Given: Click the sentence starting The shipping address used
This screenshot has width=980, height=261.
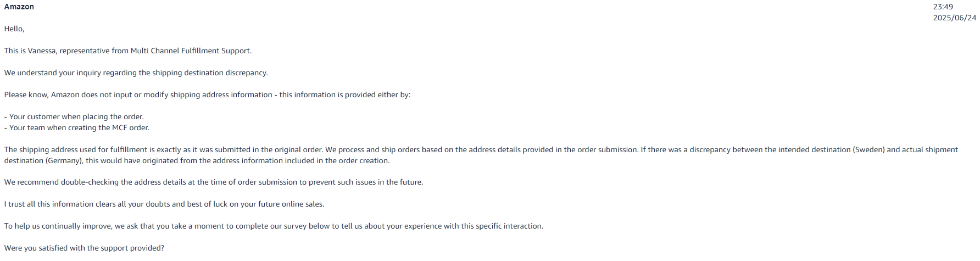Looking at the screenshot, I should tap(164, 149).
